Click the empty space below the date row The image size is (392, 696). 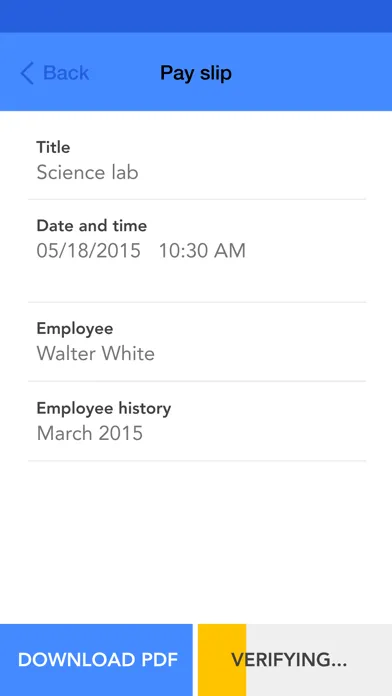[x=197, y=282]
